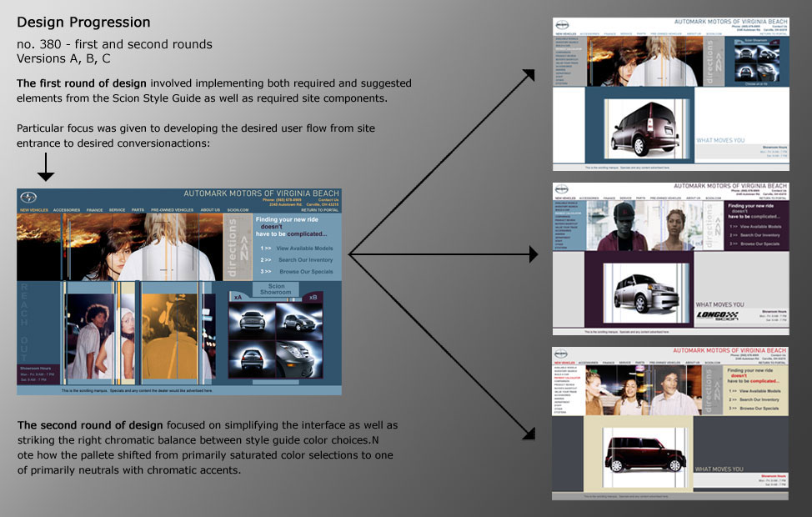Click the Scion logo in the large blue mockup
812x517 pixels.
[x=28, y=198]
